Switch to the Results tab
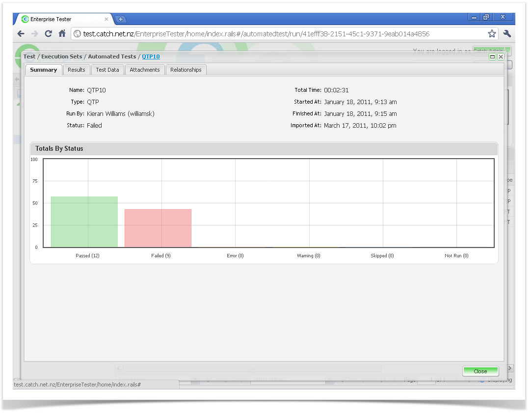Screen dimensions: 532x414 point(77,70)
